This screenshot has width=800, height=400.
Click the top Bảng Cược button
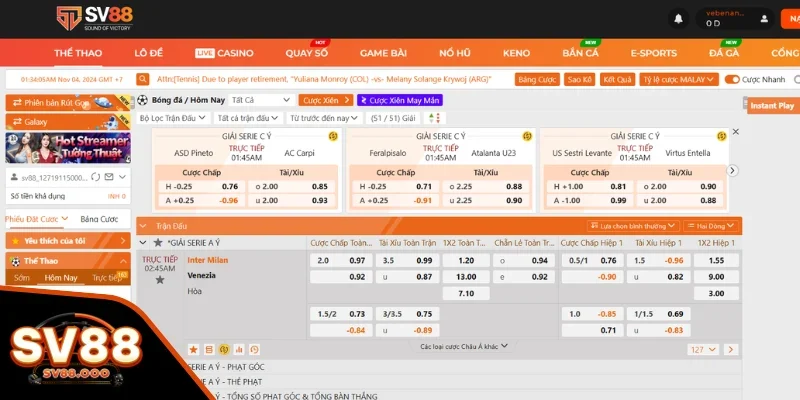pos(537,79)
